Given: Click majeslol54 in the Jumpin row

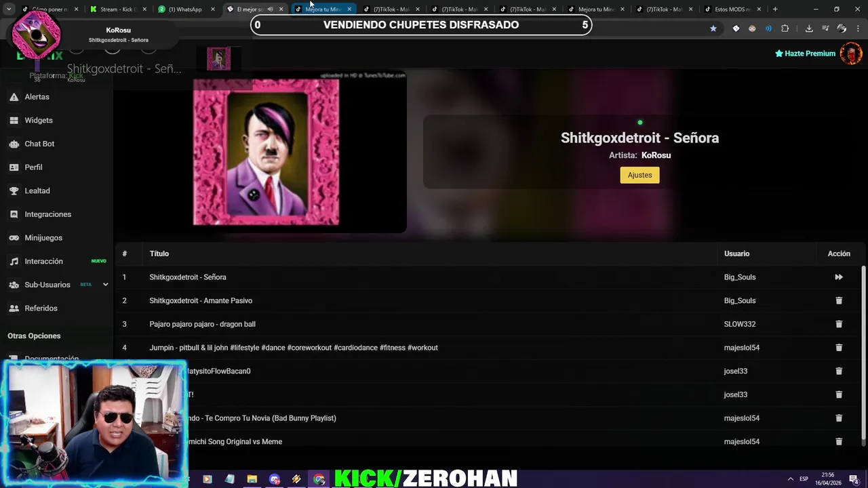Looking at the screenshot, I should click(742, 348).
